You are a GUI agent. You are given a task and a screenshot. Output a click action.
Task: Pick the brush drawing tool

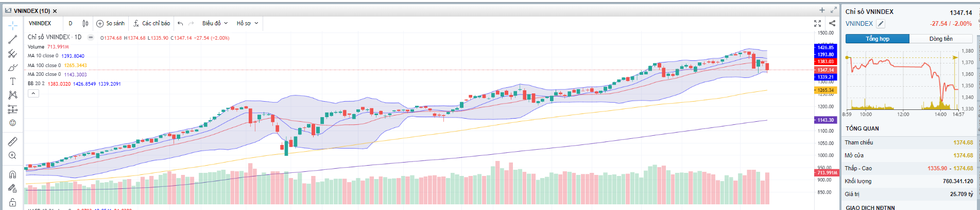(13, 68)
